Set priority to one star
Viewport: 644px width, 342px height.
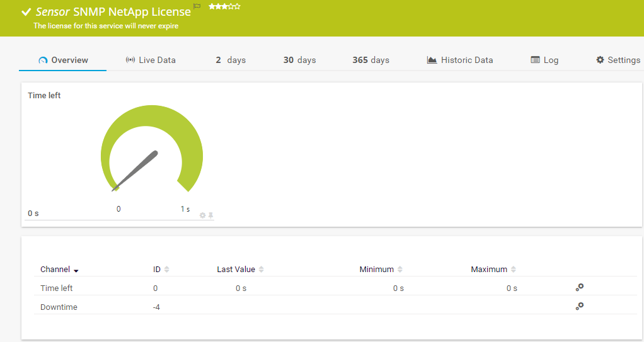click(212, 6)
